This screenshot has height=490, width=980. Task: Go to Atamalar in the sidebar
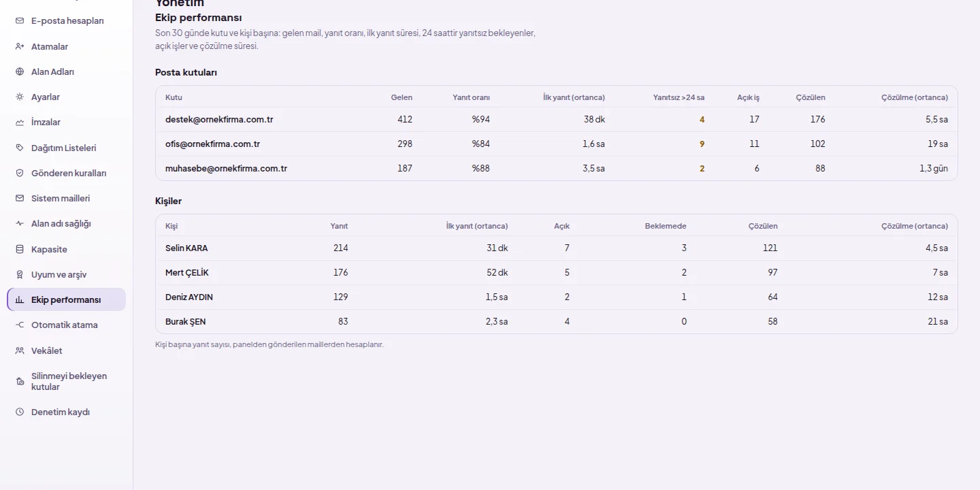pyautogui.click(x=67, y=46)
